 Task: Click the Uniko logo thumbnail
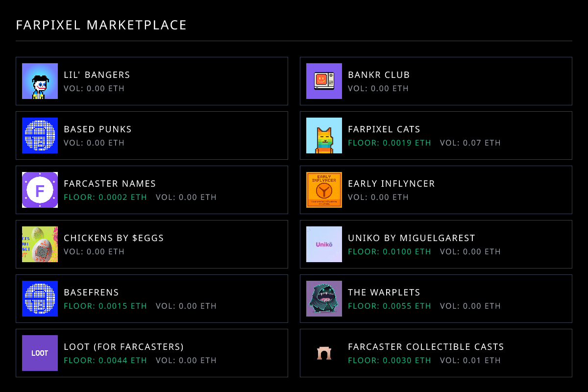coord(324,245)
